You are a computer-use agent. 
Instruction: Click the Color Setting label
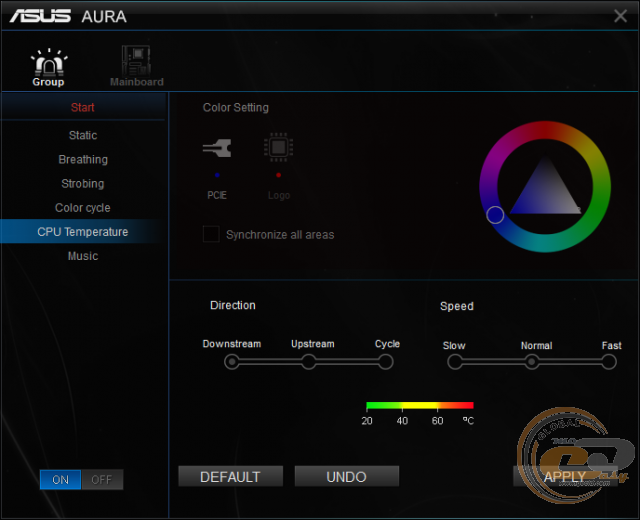click(x=236, y=108)
